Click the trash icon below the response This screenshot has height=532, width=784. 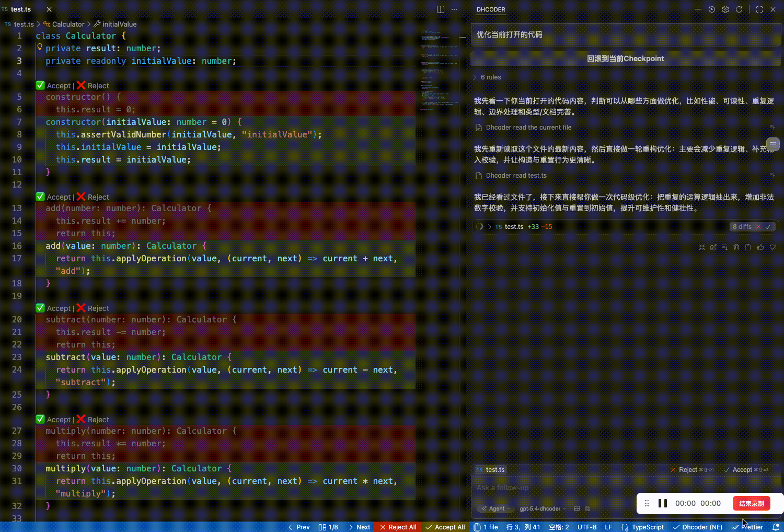tap(736, 247)
